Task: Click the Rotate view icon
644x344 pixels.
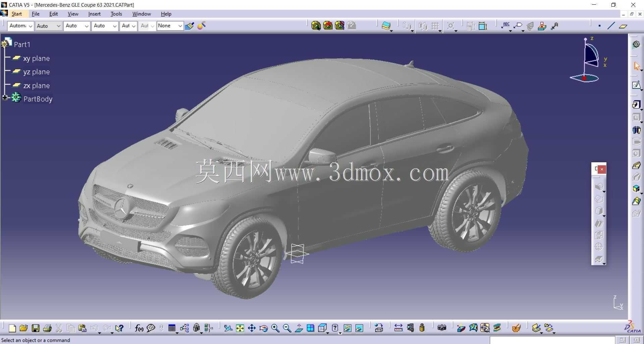Action: [263, 328]
